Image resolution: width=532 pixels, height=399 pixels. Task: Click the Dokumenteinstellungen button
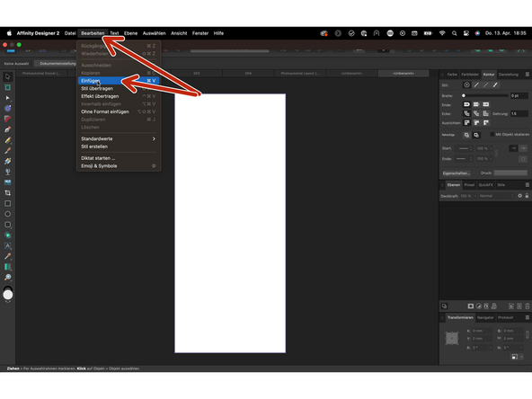coord(57,64)
